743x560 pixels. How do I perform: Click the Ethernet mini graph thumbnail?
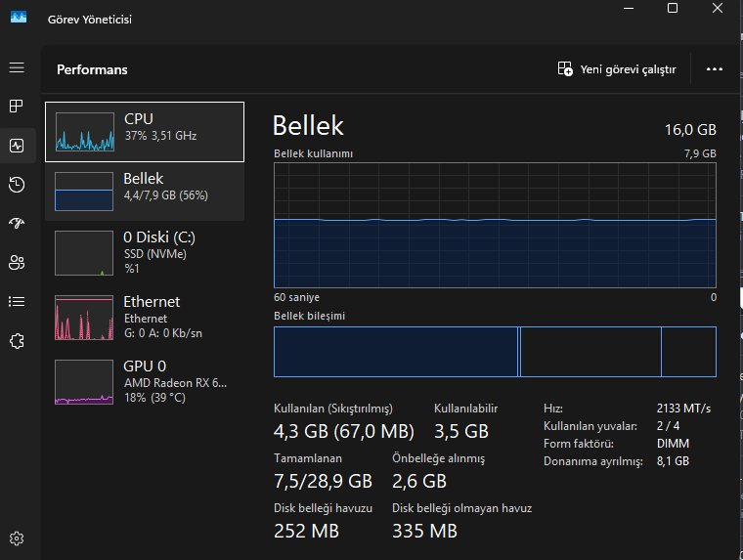pyautogui.click(x=85, y=318)
